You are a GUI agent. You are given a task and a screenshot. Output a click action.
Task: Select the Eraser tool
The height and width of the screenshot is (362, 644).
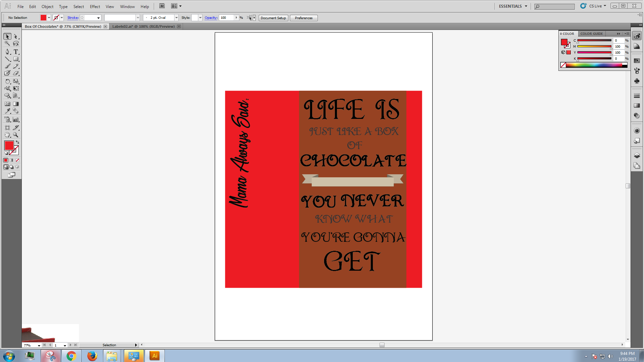[x=16, y=73]
